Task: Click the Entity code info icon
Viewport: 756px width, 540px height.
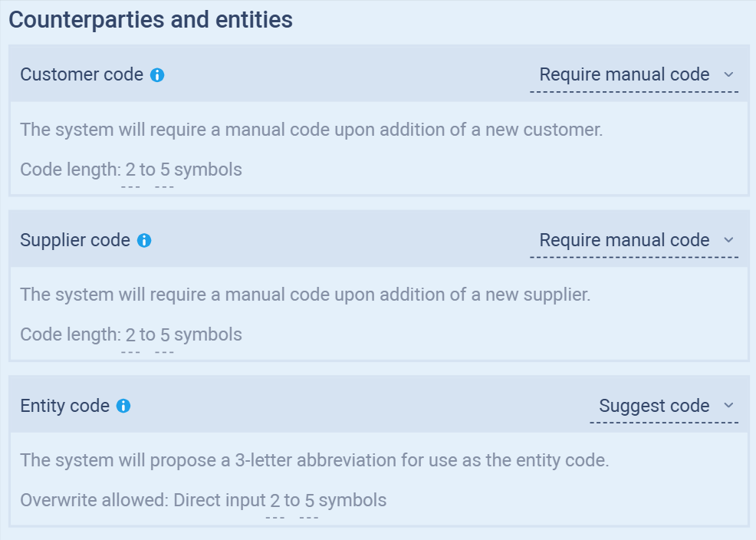Action: coord(123,407)
